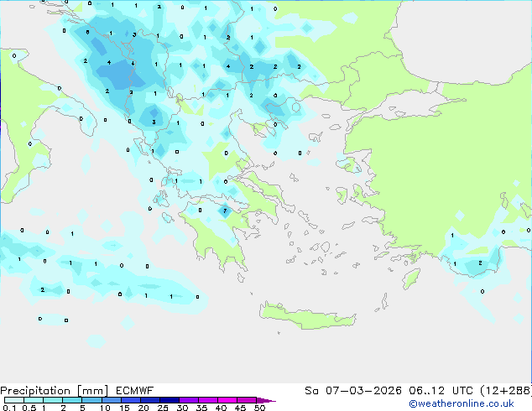Click the '06..12 UTC' time range text
532x411 pixels.
(441, 391)
